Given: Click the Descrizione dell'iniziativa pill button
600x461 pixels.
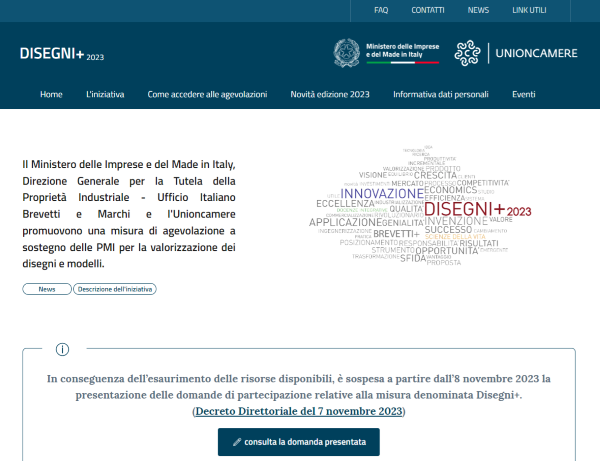Looking at the screenshot, I should [115, 289].
